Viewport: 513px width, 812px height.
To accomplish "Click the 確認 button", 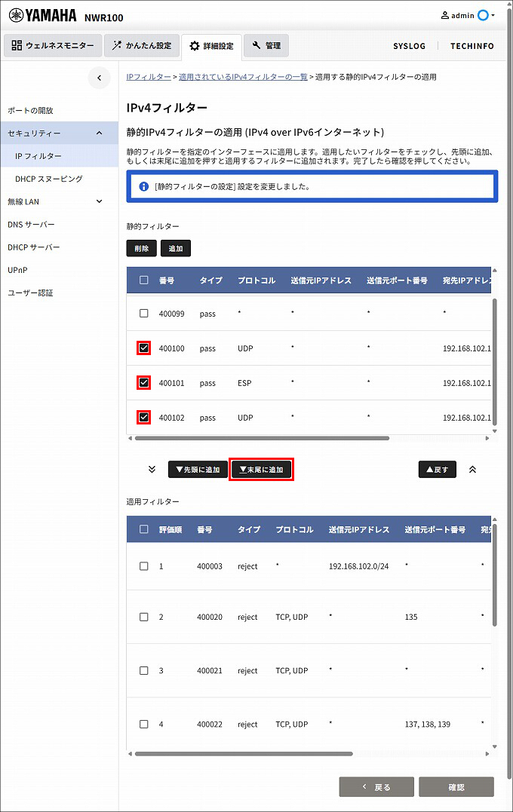I will [456, 786].
